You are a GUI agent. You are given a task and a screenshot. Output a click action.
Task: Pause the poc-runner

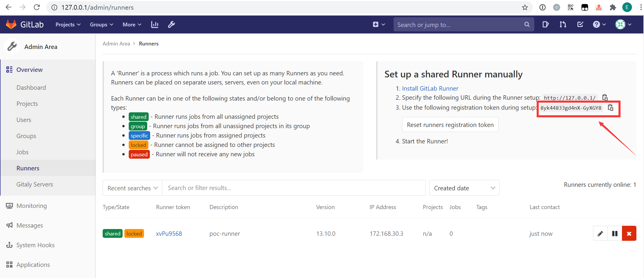coord(615,233)
